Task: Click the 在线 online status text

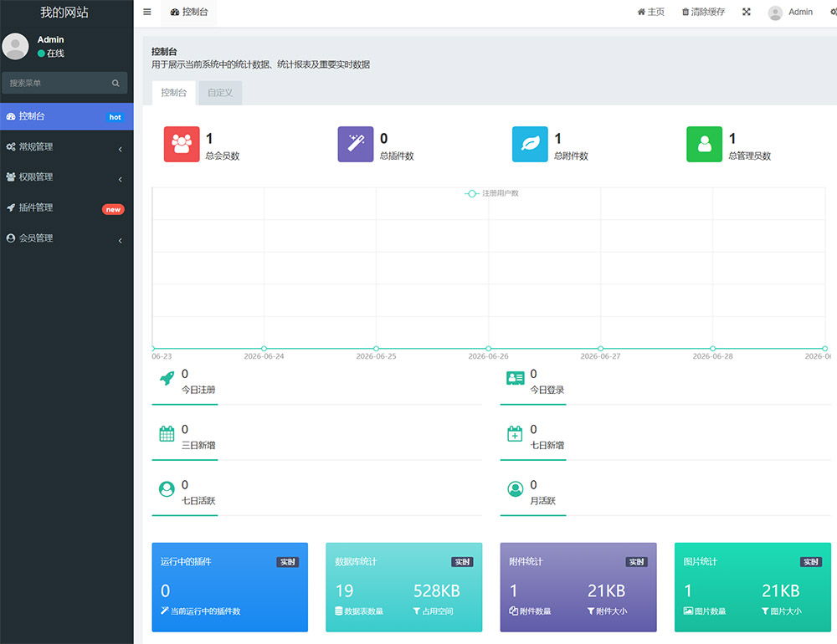Action: (x=55, y=54)
